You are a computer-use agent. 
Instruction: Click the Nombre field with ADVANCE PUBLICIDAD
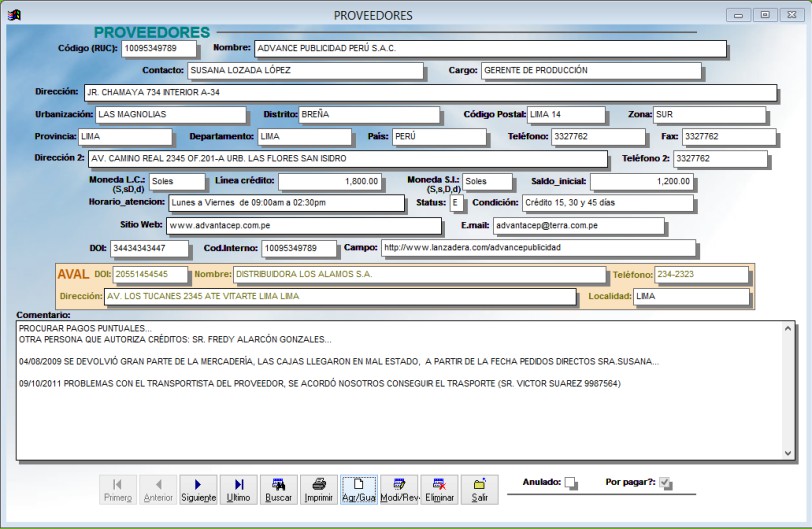click(490, 49)
